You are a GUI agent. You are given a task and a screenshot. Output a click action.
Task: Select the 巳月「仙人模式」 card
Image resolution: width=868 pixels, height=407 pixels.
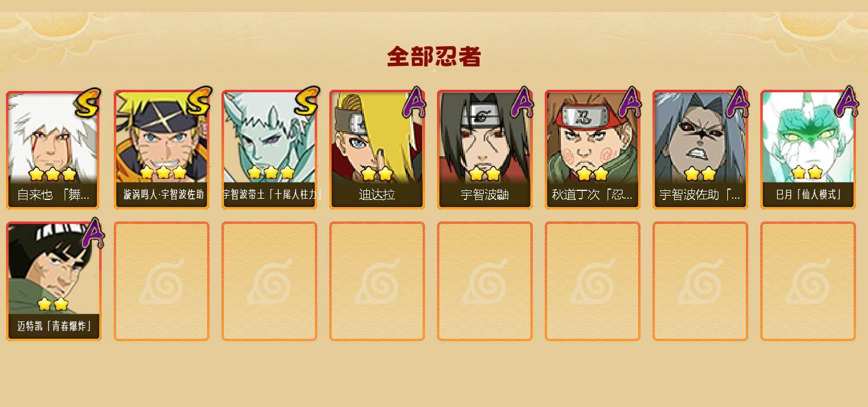click(x=808, y=150)
